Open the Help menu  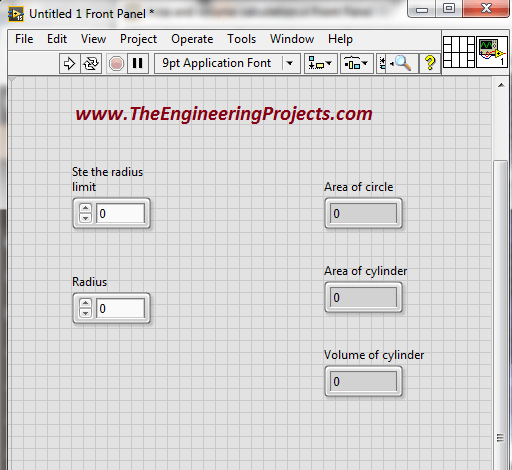(340, 39)
